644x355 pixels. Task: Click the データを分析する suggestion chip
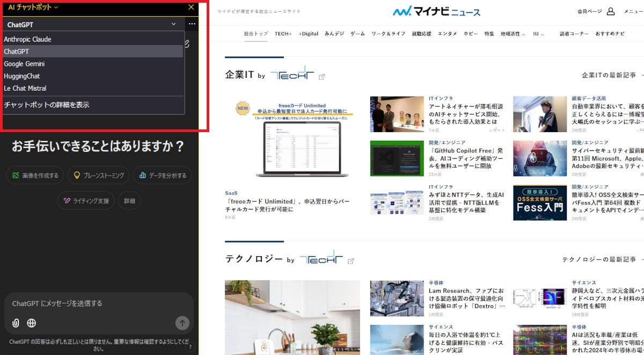(x=163, y=175)
